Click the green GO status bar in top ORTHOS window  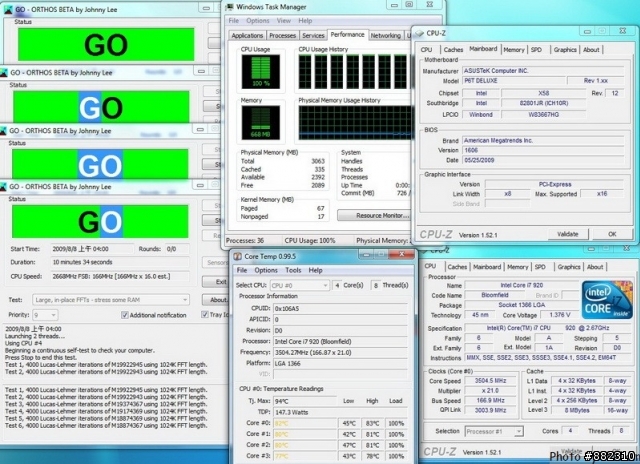tap(106, 44)
